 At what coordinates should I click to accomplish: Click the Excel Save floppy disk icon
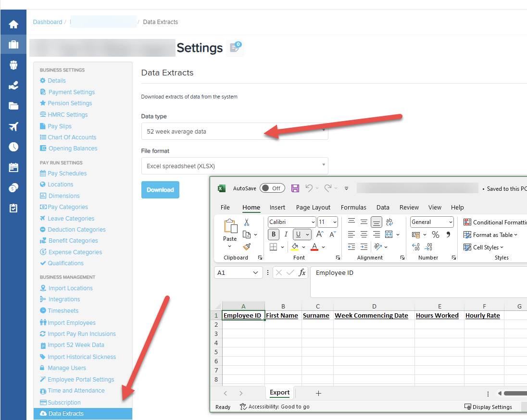click(295, 188)
